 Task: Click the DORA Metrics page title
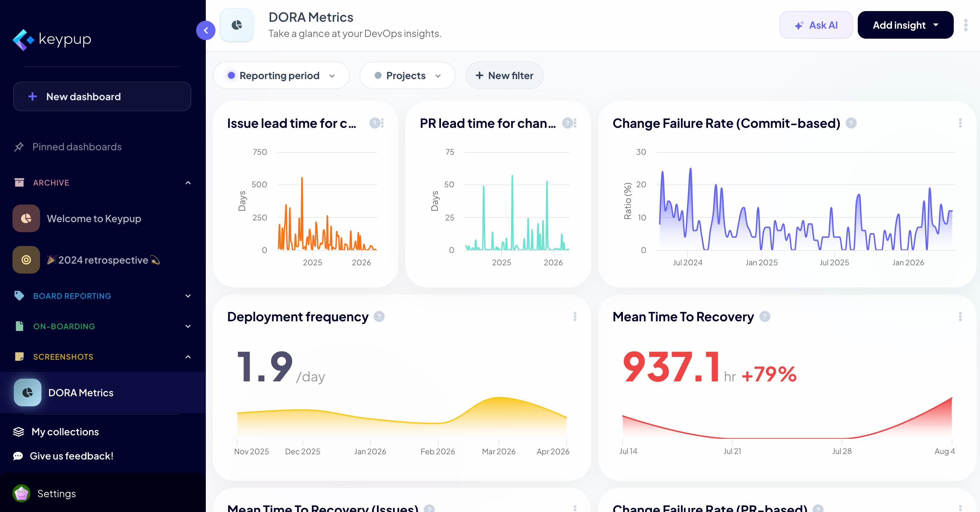311,17
